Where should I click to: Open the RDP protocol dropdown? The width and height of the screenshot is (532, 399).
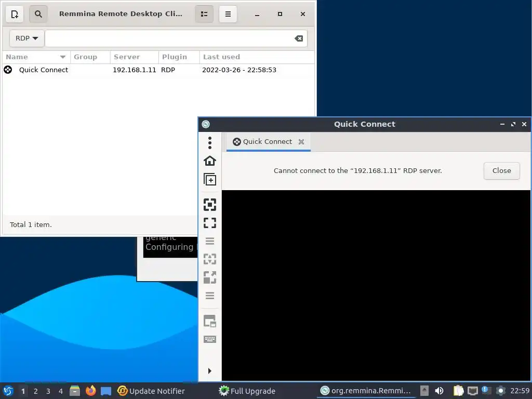[x=27, y=38]
